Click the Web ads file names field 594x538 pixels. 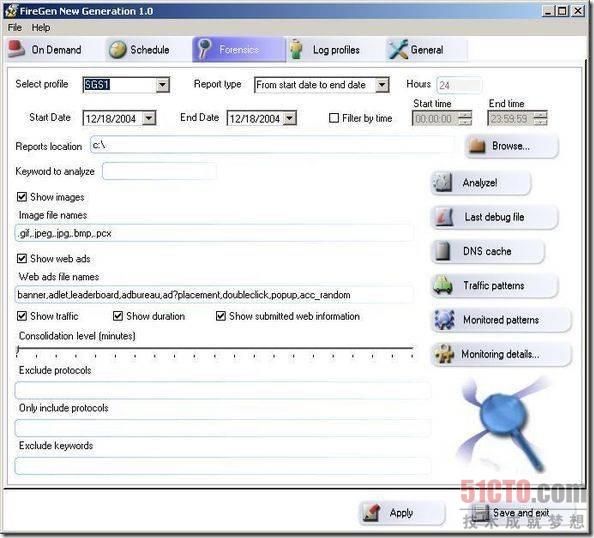tap(214, 294)
